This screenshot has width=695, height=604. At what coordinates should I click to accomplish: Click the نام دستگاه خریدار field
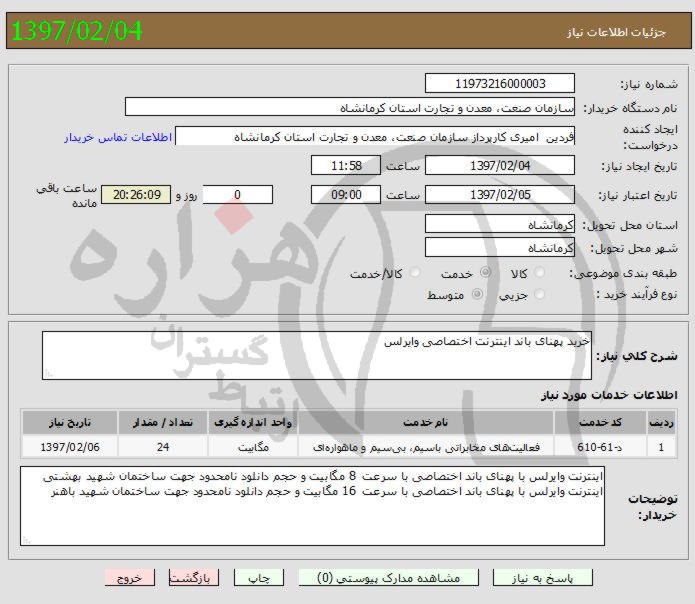click(x=350, y=107)
